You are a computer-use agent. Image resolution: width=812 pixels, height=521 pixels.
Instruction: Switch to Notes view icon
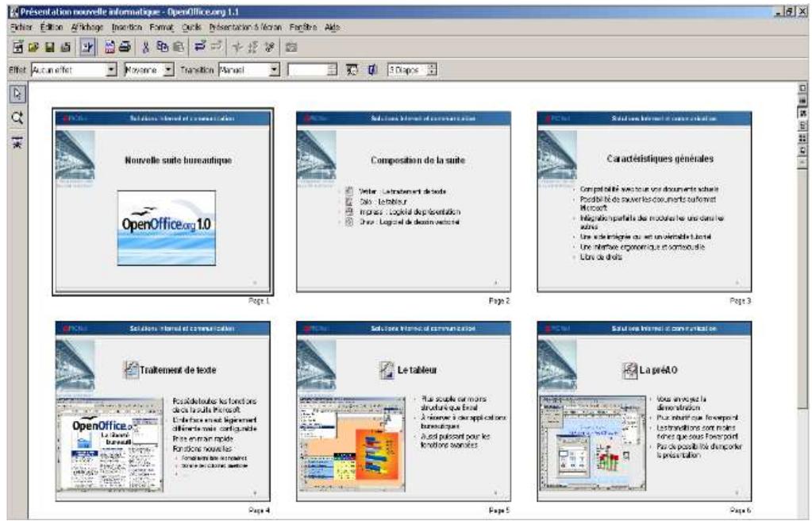coord(803,125)
